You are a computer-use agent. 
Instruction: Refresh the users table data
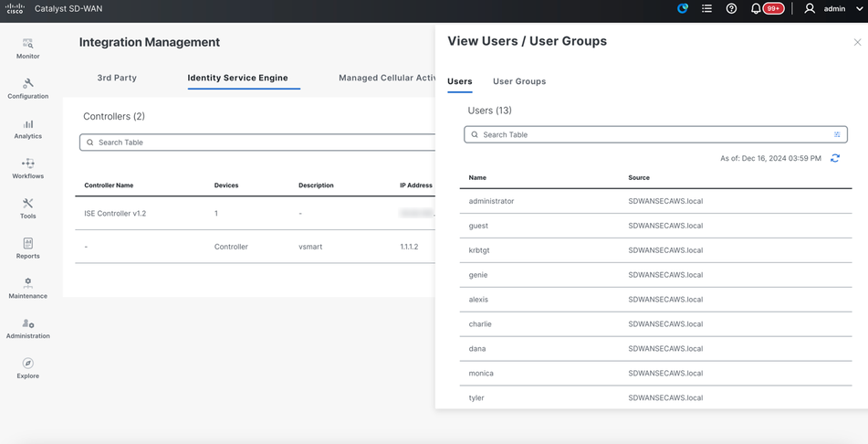[835, 158]
